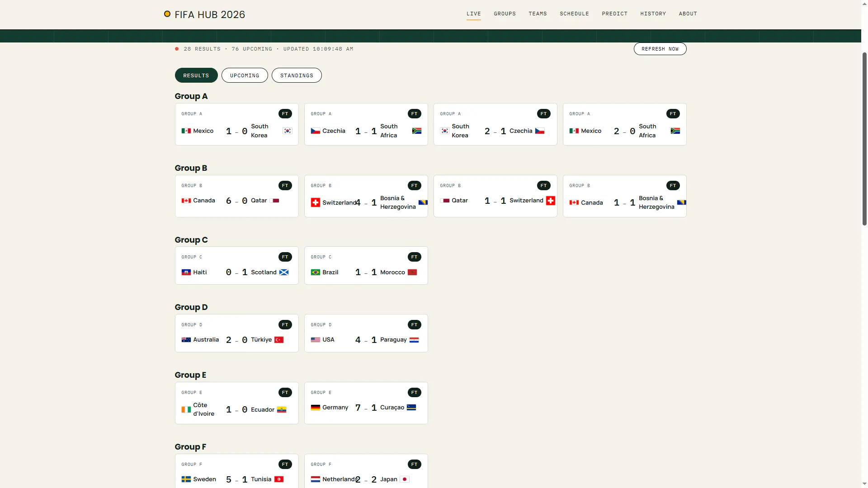The image size is (868, 488).
Task: Open the PREDICT page
Action: [x=615, y=14]
